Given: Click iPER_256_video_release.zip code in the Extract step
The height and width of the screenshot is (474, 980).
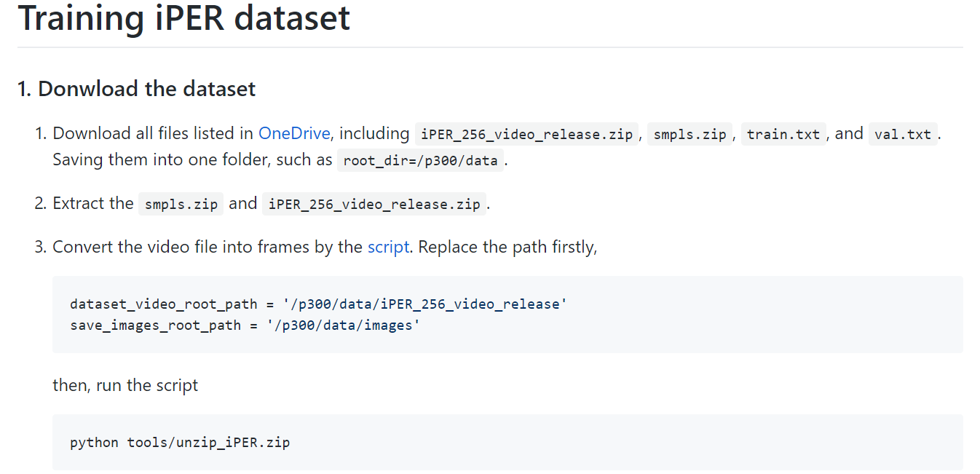Looking at the screenshot, I should 374,205.
